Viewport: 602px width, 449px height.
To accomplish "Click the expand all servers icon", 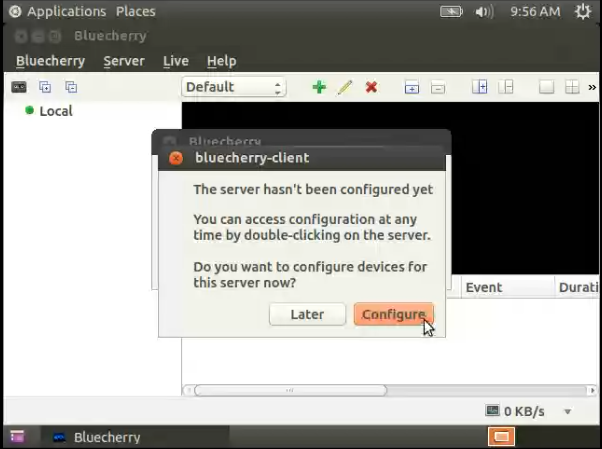I will pyautogui.click(x=45, y=87).
